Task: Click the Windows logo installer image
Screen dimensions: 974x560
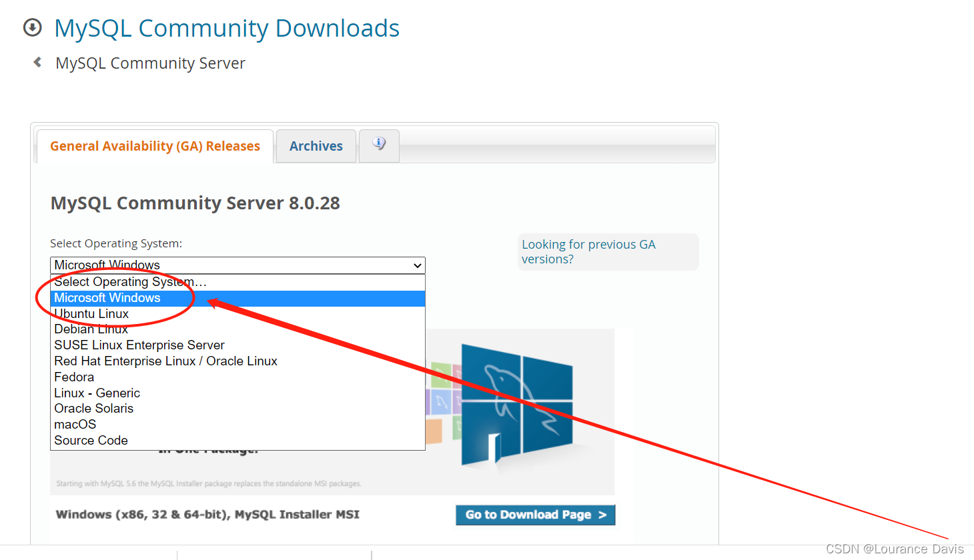Action: (x=517, y=405)
